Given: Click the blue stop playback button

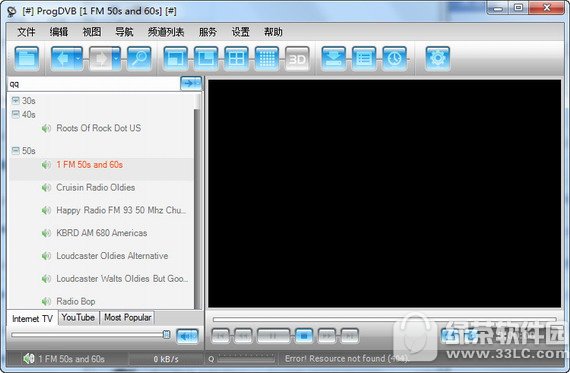Looking at the screenshot, I should (x=304, y=336).
